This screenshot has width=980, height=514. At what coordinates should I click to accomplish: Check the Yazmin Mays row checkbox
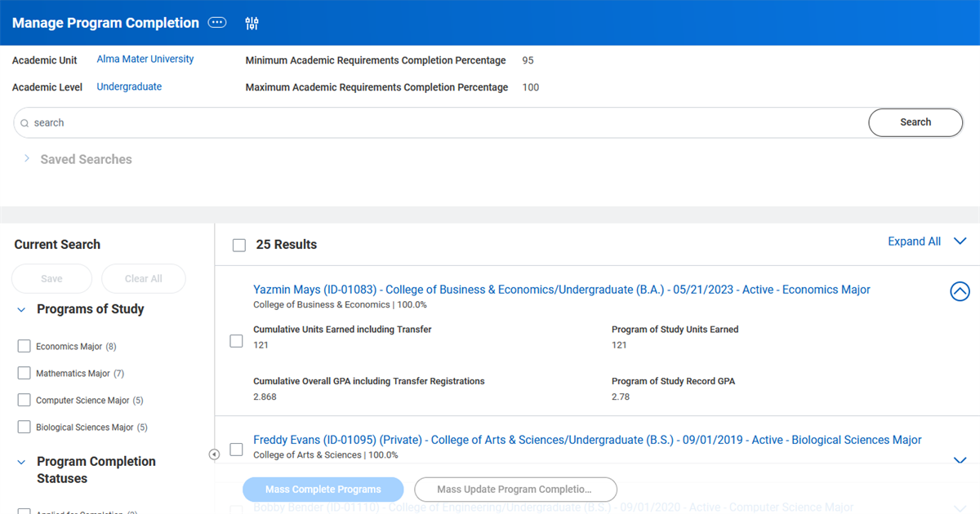click(236, 341)
